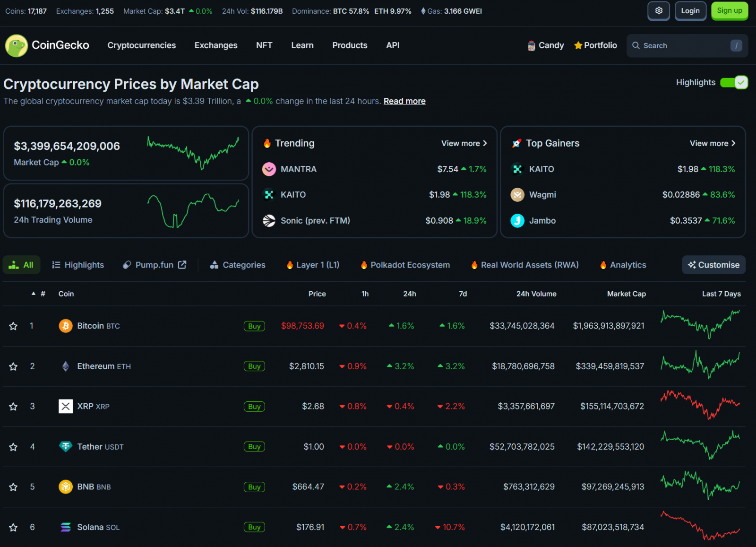Click the KAITO icon in Trending
This screenshot has width=756, height=547.
point(269,195)
